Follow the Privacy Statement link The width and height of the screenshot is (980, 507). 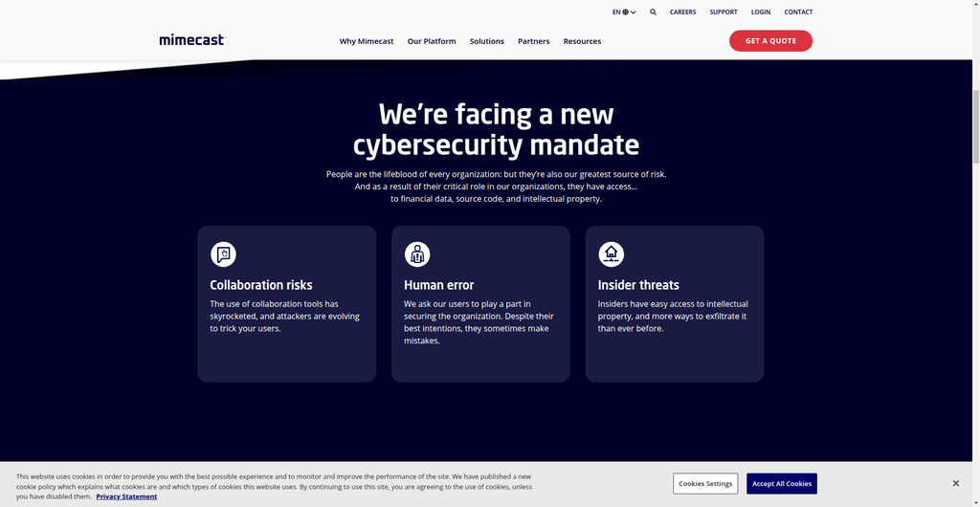(x=127, y=496)
